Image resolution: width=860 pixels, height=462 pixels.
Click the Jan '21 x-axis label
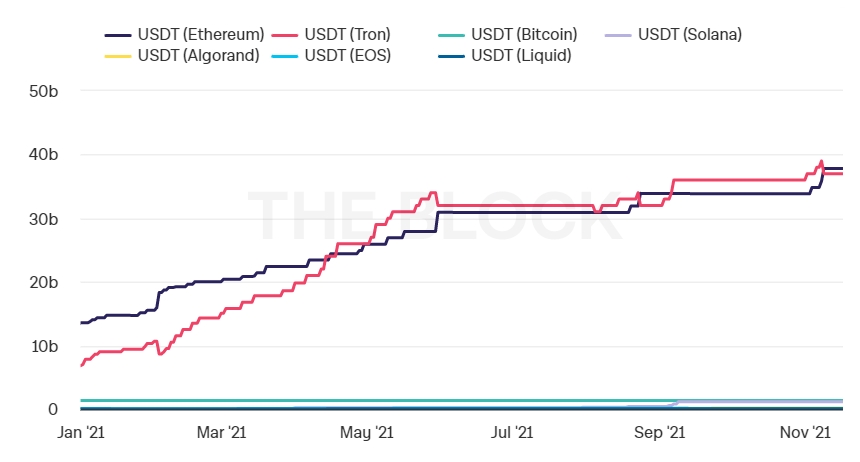tap(80, 433)
